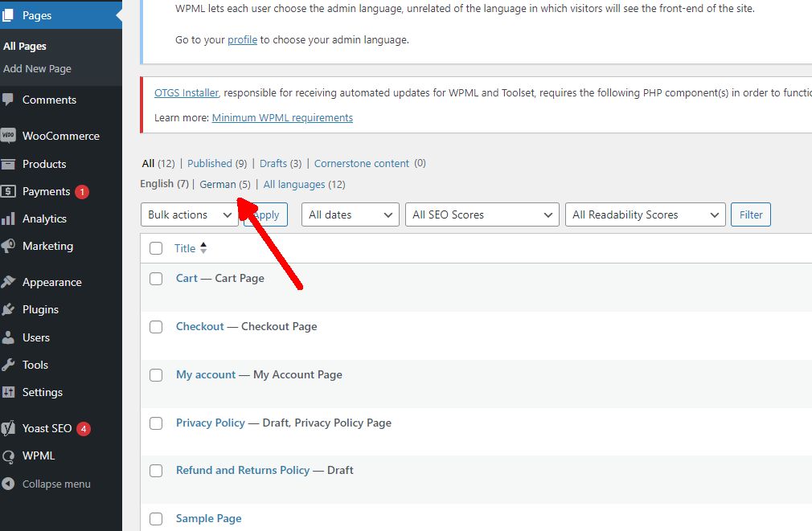Image resolution: width=812 pixels, height=531 pixels.
Task: Open the Checkout page title link
Action: [200, 327]
